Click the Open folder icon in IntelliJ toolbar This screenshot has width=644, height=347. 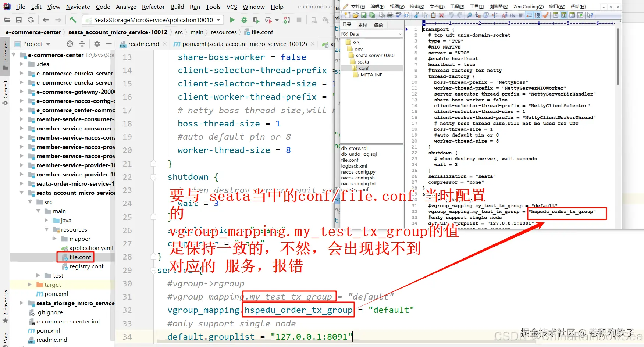[7, 20]
